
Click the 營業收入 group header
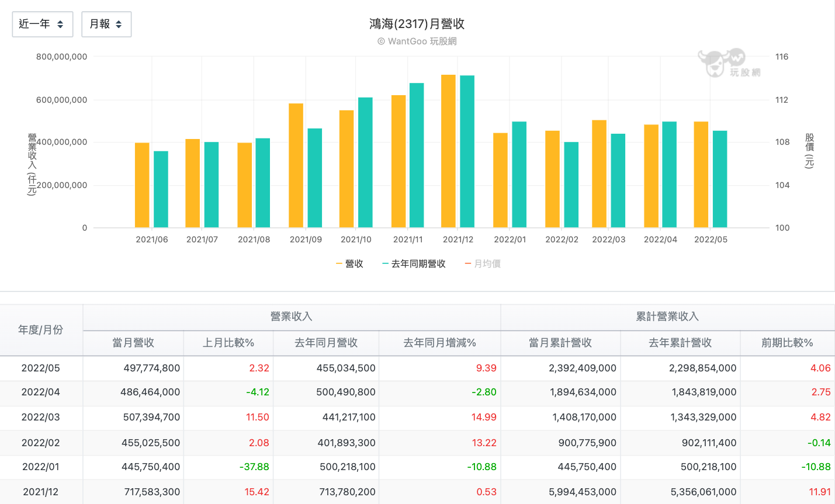tap(292, 317)
